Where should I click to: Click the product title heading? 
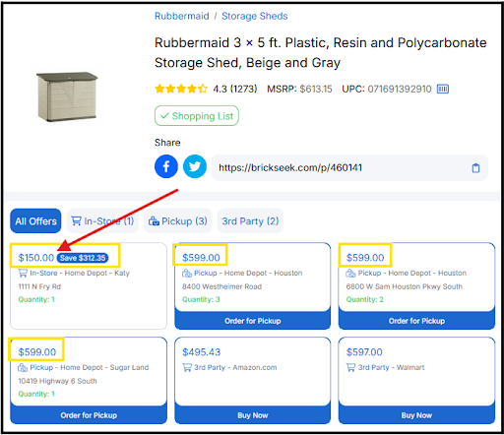[x=320, y=52]
